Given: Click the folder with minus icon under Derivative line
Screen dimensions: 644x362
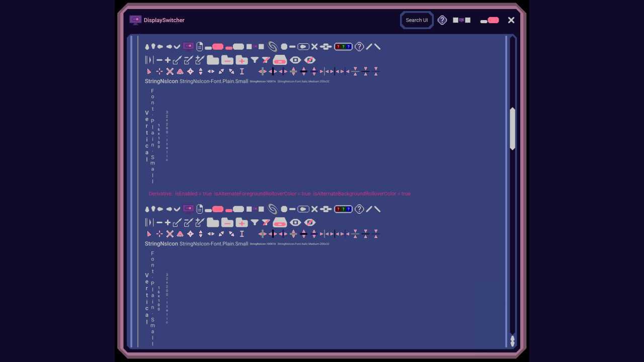Looking at the screenshot, I should pyautogui.click(x=227, y=222).
